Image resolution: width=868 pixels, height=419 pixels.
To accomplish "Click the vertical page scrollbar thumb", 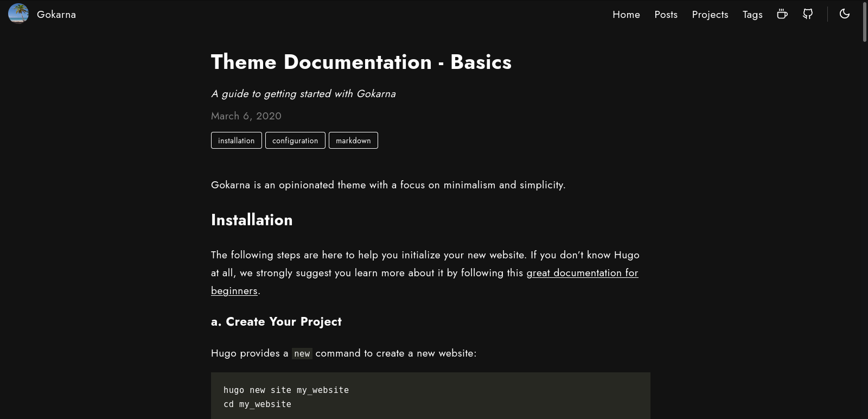I will [x=864, y=22].
